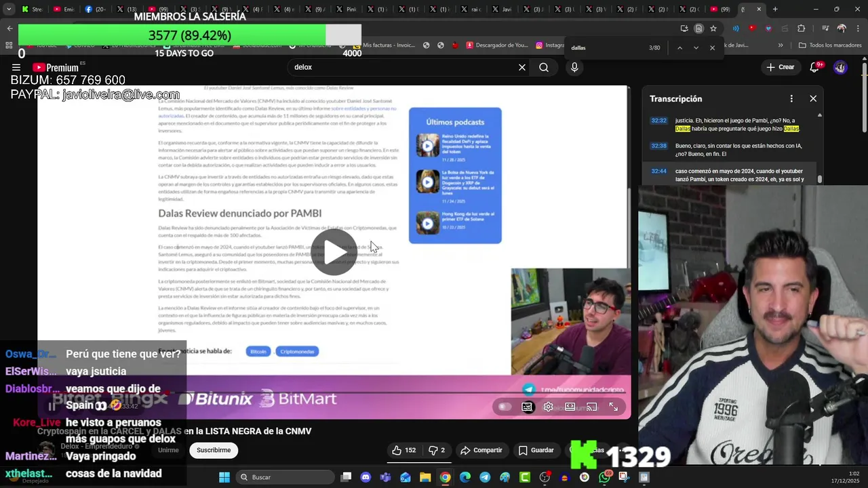This screenshot has height=488, width=868.
Task: Open new browser tab
Action: point(775,9)
